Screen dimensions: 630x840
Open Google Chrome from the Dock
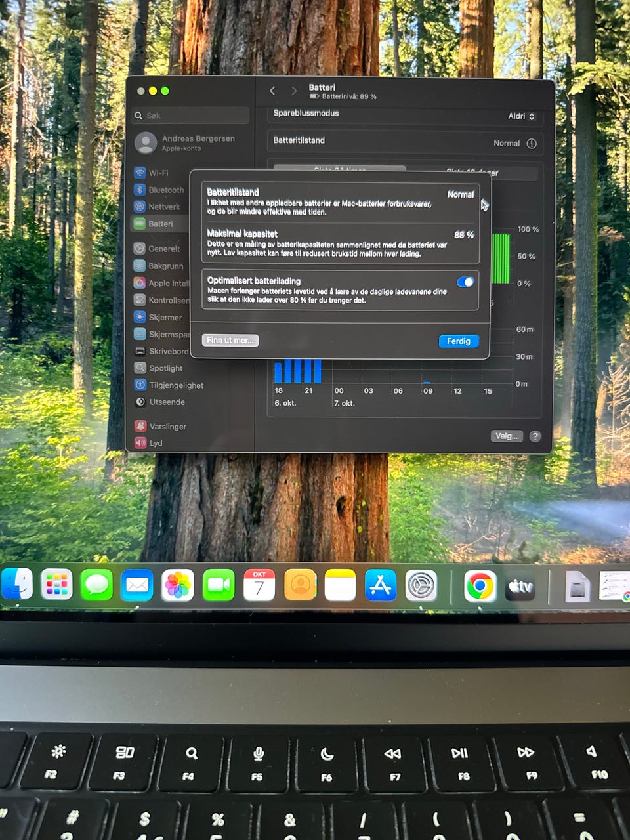point(480,585)
